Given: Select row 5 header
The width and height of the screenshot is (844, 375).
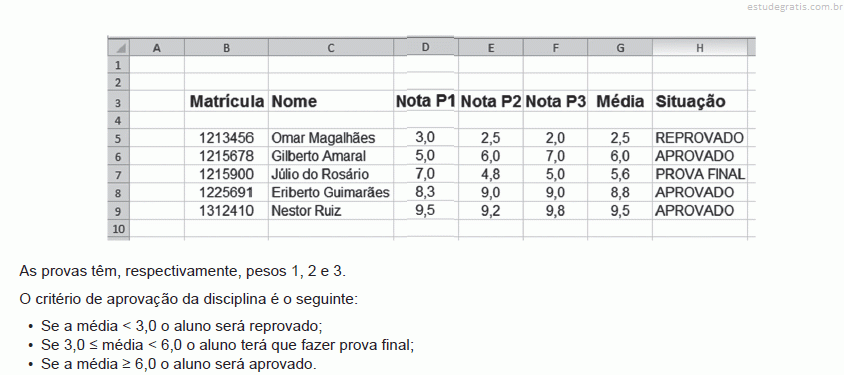Looking at the screenshot, I should (x=119, y=138).
